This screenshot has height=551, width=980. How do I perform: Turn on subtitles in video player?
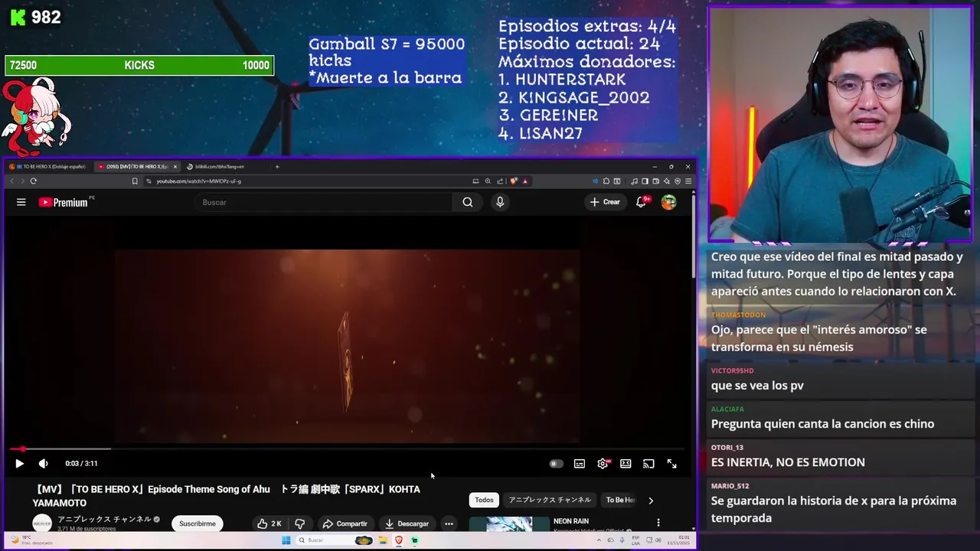pos(580,463)
